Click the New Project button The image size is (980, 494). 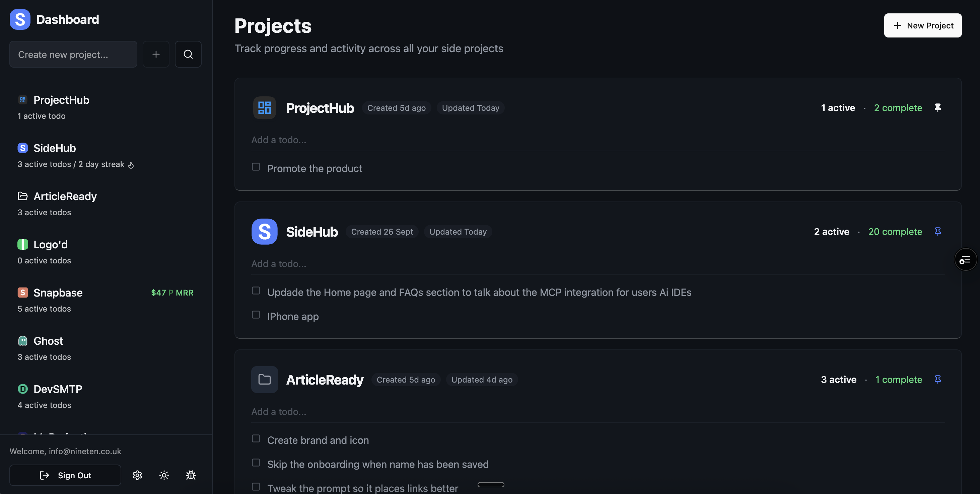coord(922,25)
